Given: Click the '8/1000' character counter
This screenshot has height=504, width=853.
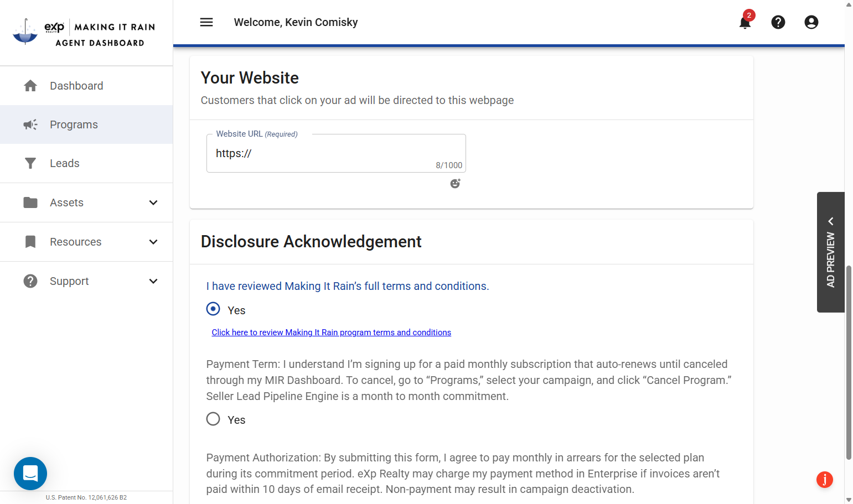Looking at the screenshot, I should (449, 165).
